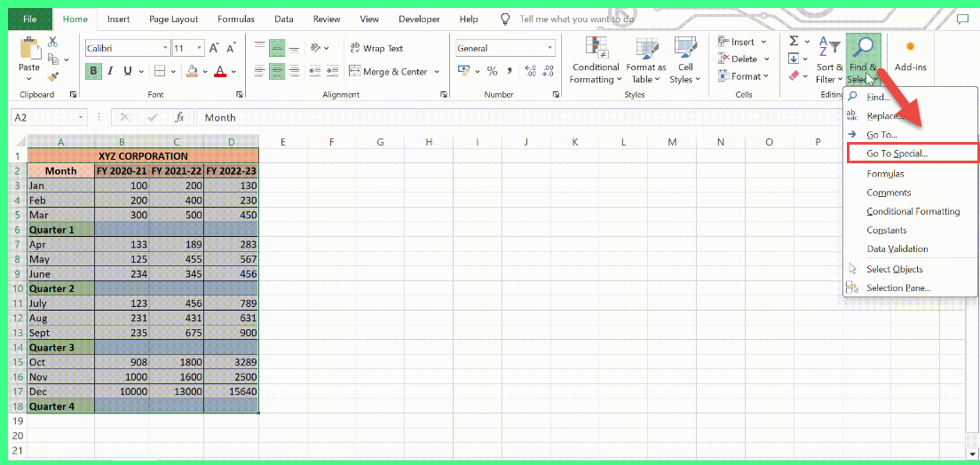Toggle Underline formatting

pos(128,71)
